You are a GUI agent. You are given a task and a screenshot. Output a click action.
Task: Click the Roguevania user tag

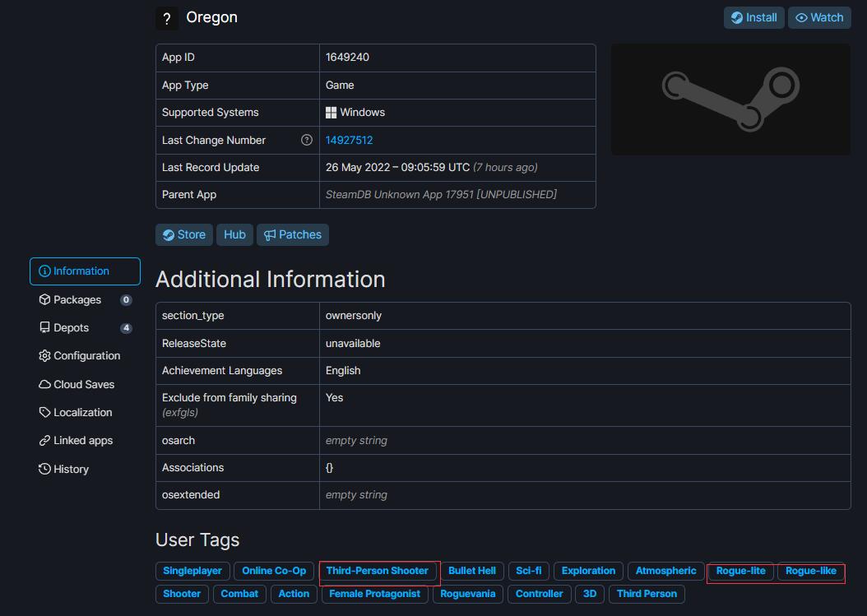468,594
